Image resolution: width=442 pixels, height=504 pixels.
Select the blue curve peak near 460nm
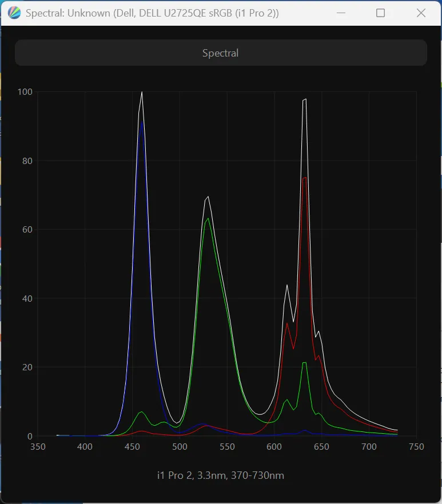pyautogui.click(x=141, y=121)
